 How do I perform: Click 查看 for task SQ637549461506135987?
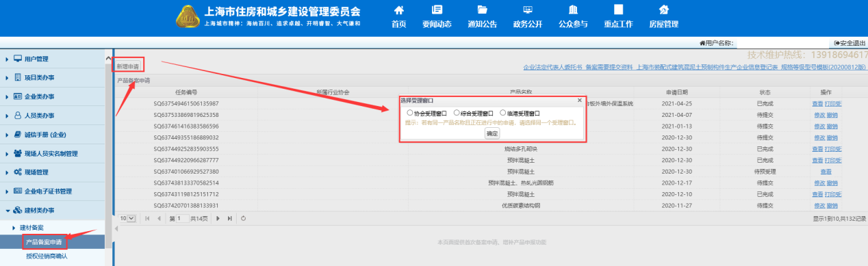coord(817,103)
